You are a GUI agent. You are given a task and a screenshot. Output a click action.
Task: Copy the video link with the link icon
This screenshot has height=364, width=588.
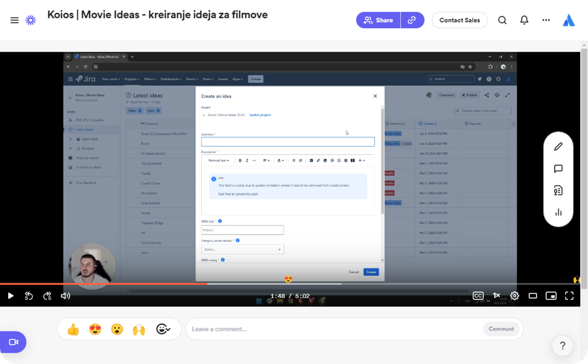[x=412, y=20]
